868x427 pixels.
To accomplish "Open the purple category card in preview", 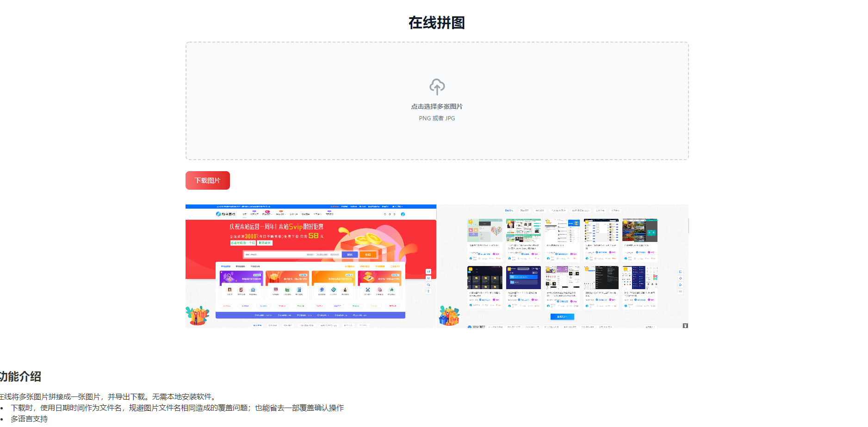I will 241,277.
